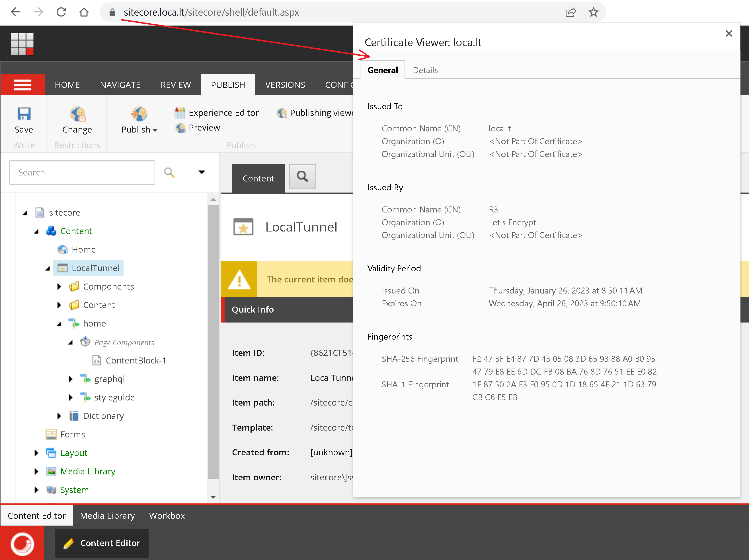Click the search magnifier in tree panel
Viewport: 749px width, 560px height.
tap(169, 173)
